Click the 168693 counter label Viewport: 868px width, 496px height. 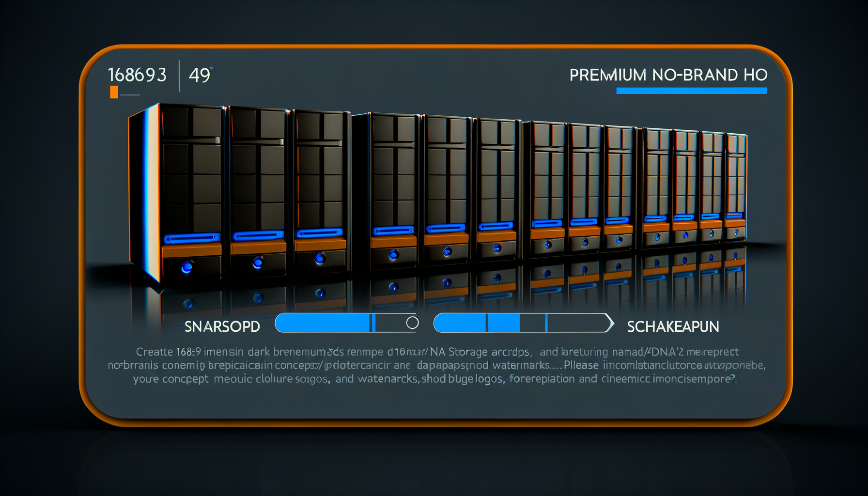coord(138,74)
